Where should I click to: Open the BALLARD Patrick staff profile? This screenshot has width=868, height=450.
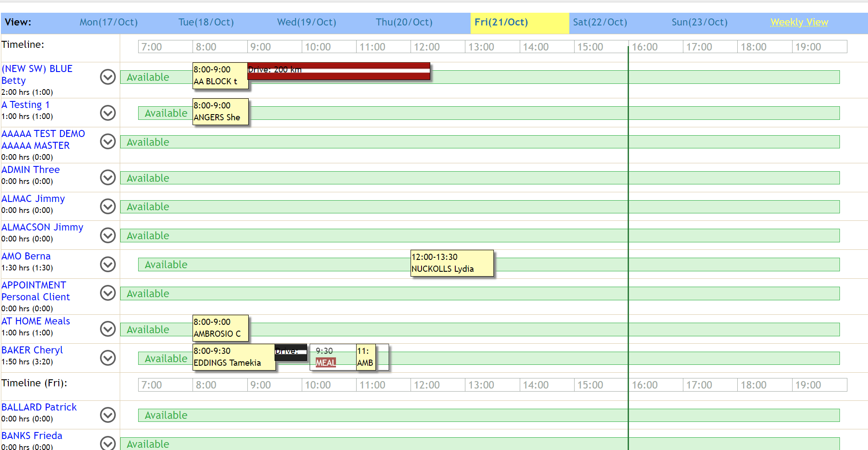pyautogui.click(x=39, y=407)
